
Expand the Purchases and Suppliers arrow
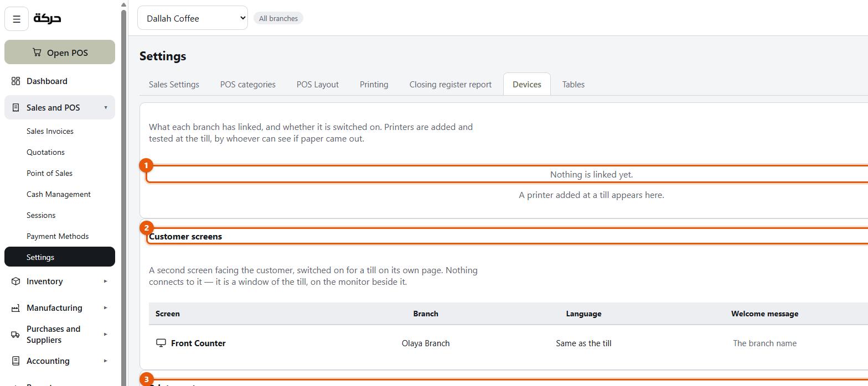tap(106, 335)
